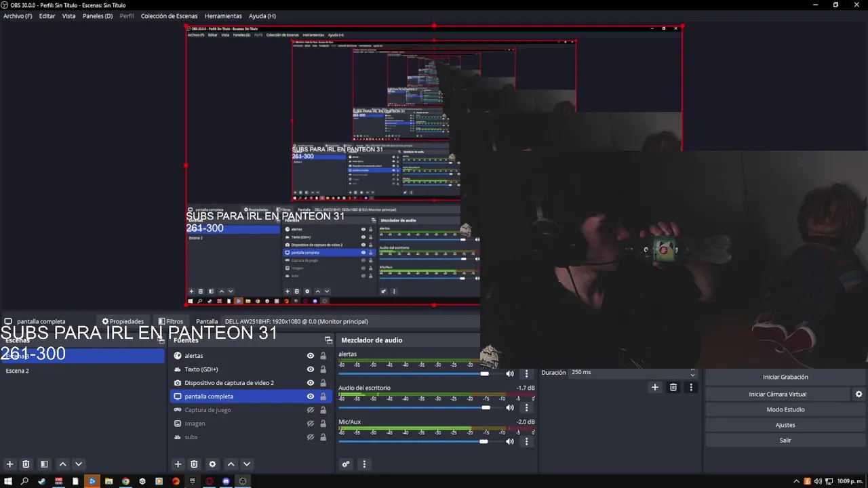Screen dimensions: 868x488
Task: Open Windows Start menu
Action: [x=8, y=481]
